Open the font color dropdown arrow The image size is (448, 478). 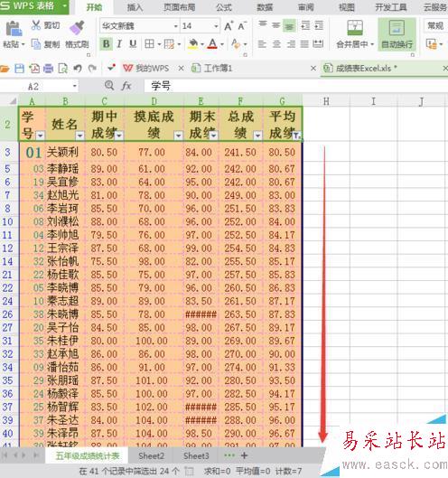222,44
